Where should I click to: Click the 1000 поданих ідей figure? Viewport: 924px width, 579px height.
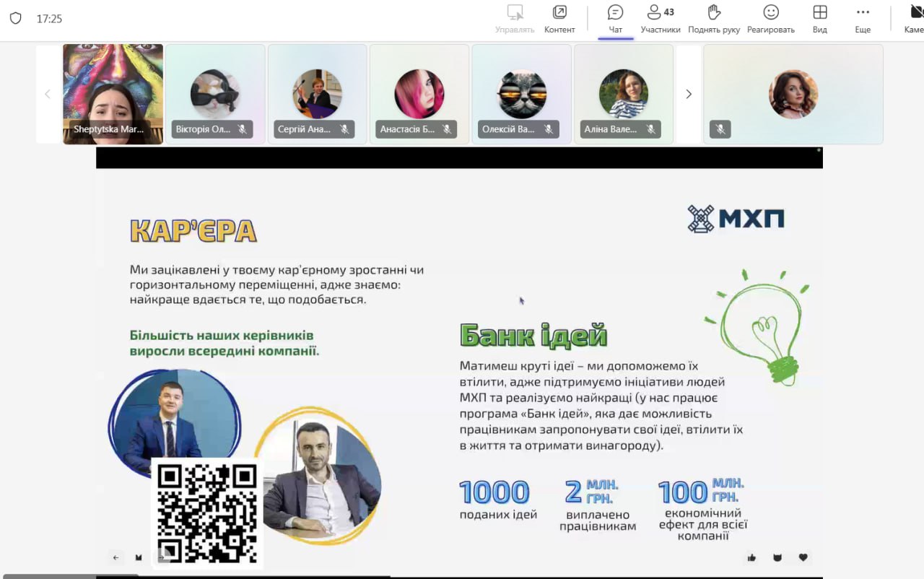(x=497, y=499)
